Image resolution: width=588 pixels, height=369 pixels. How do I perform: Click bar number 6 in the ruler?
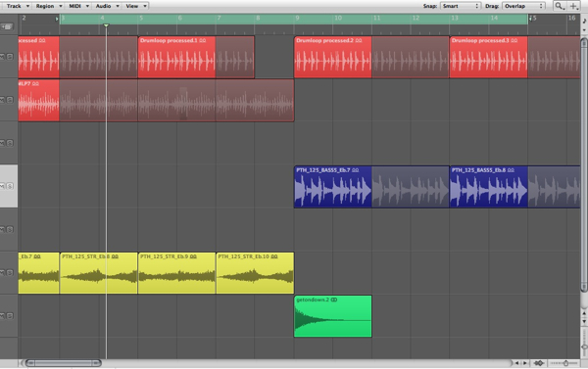point(180,18)
